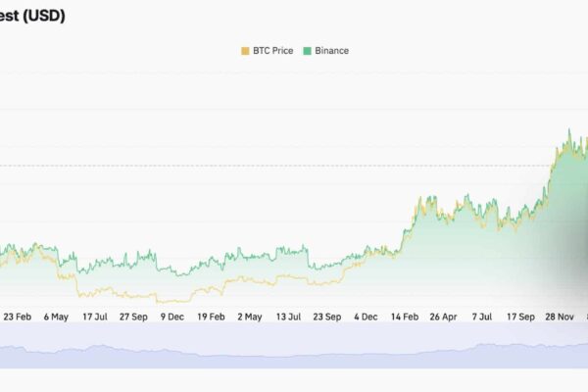Click the 26 Apr axis label
The image size is (588, 392).
click(x=442, y=317)
